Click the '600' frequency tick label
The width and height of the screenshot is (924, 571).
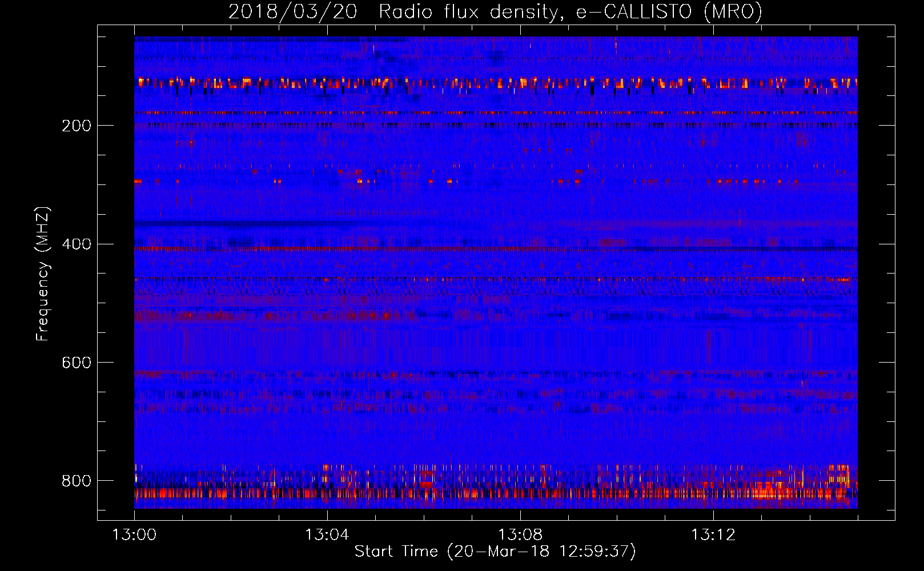point(76,363)
